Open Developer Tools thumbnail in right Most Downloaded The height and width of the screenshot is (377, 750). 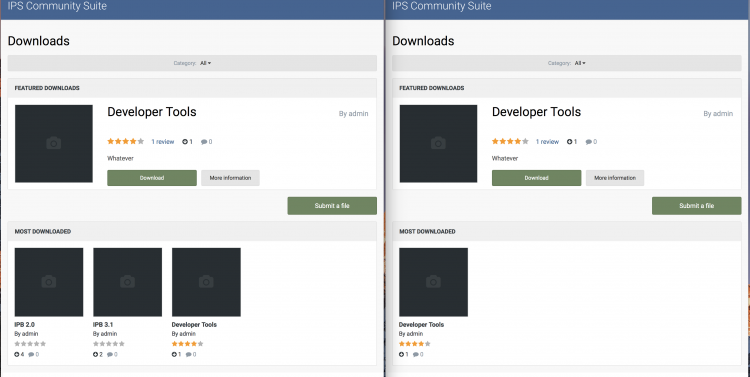pyautogui.click(x=433, y=282)
